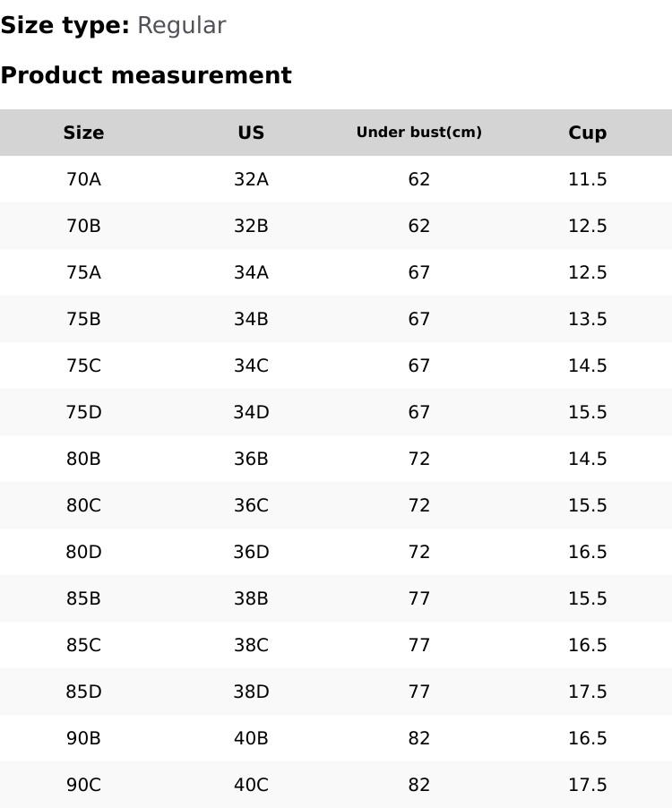Select the Regular size type label
This screenshot has width=672, height=808.
point(181,25)
